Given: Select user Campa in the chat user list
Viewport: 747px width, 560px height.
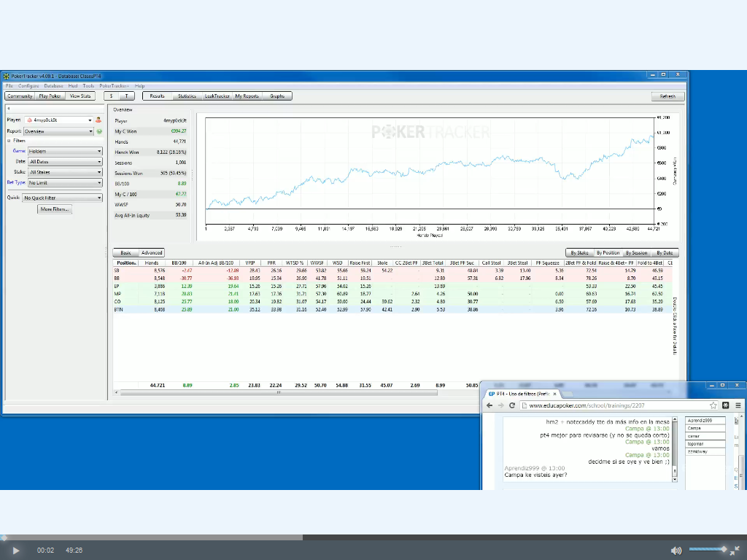Looking at the screenshot, I should pyautogui.click(x=705, y=428).
